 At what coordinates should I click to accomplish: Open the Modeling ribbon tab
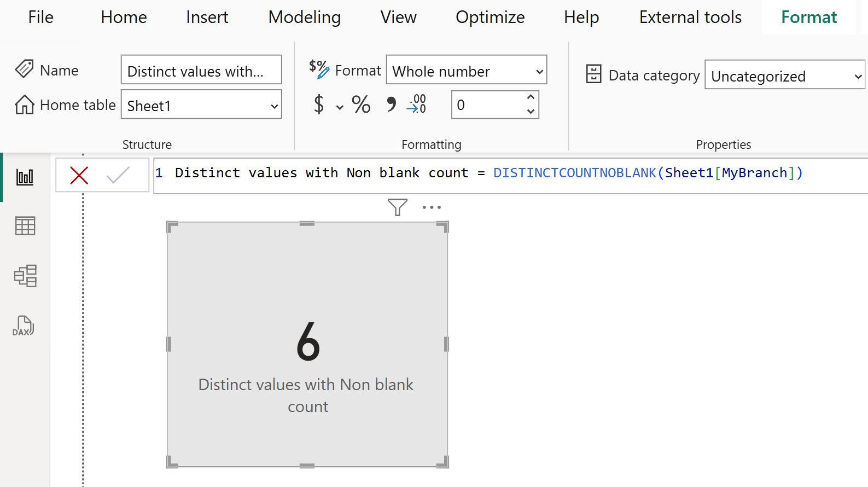click(x=304, y=18)
